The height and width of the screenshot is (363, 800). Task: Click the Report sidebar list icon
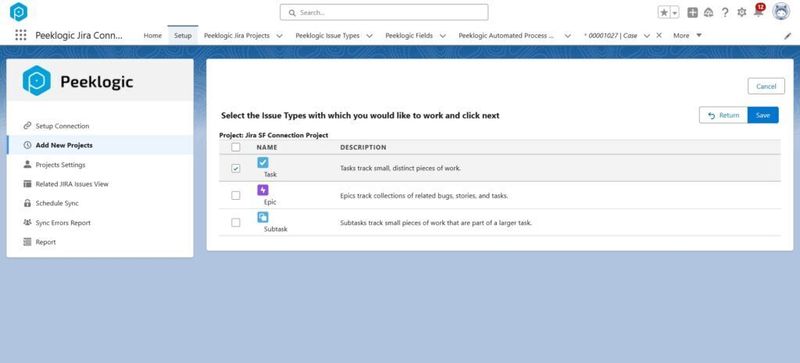click(28, 242)
